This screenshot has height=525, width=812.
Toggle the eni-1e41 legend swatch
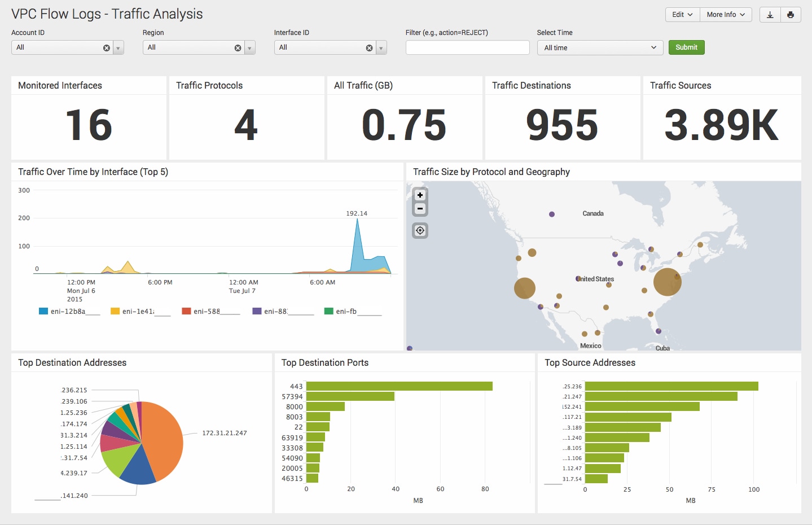point(115,311)
